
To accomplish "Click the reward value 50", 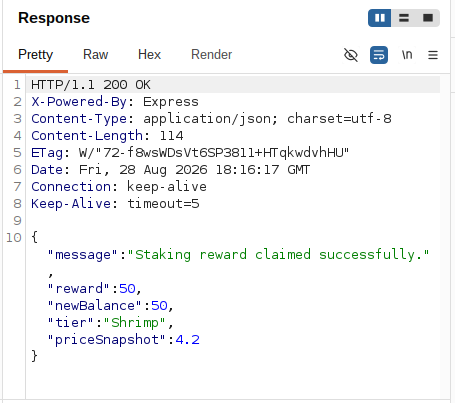I will click(127, 289).
